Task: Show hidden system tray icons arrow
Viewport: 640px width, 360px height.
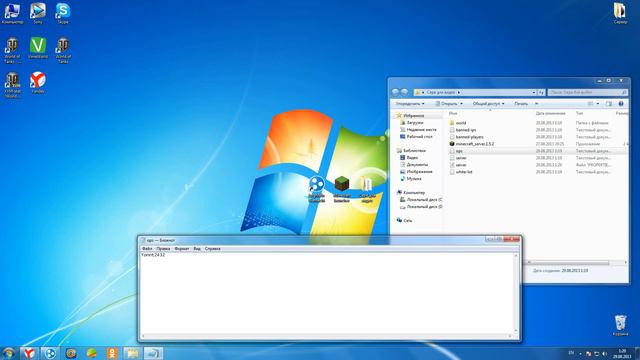Action: coord(580,353)
